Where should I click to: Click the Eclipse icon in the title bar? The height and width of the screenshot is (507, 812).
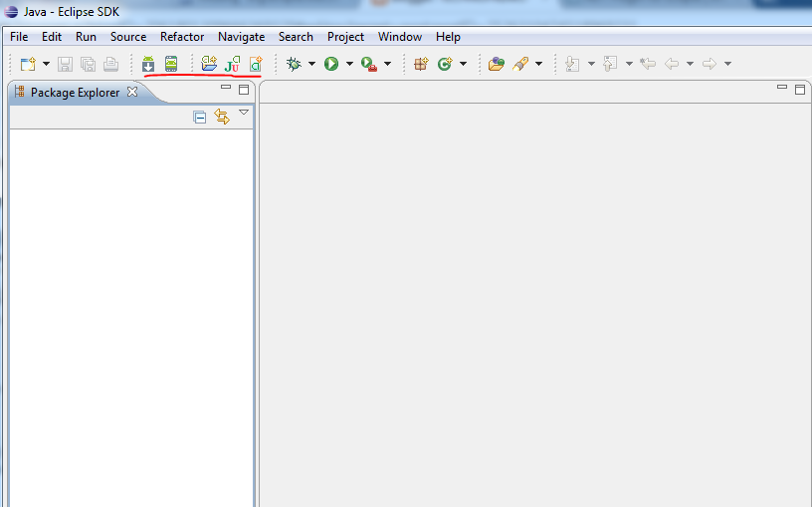coord(11,11)
